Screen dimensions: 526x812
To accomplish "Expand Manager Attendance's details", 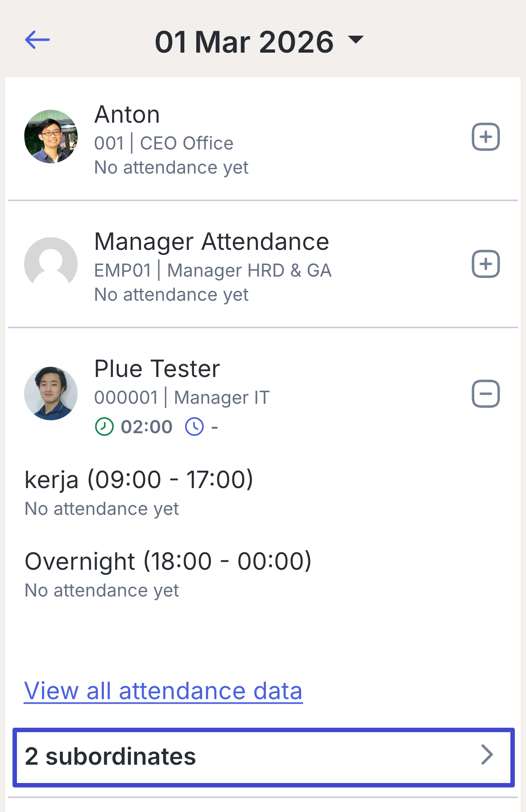I will pos(485,264).
